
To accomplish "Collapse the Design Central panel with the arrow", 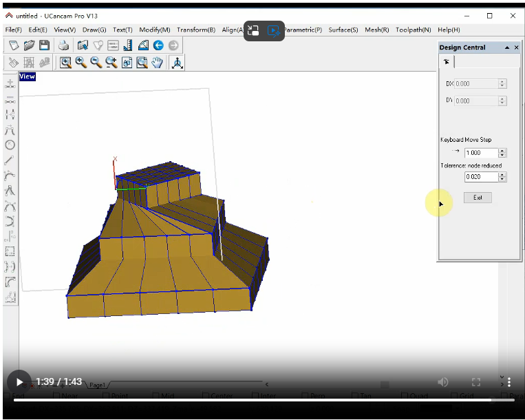I will 507,48.
